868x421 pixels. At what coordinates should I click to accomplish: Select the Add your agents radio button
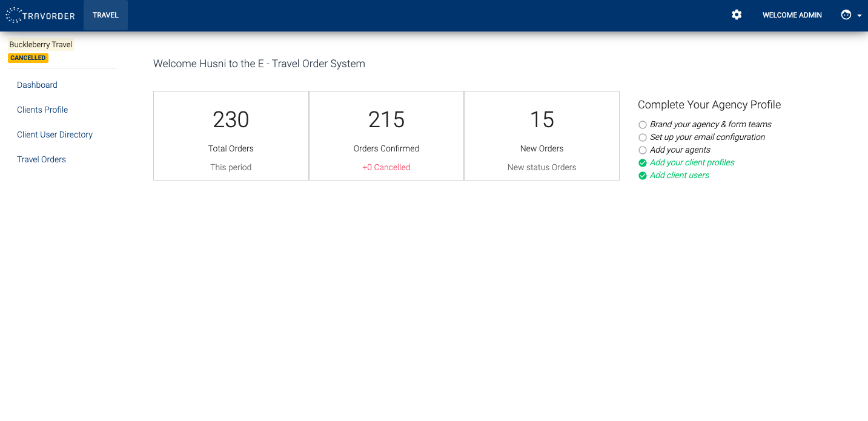[643, 150]
